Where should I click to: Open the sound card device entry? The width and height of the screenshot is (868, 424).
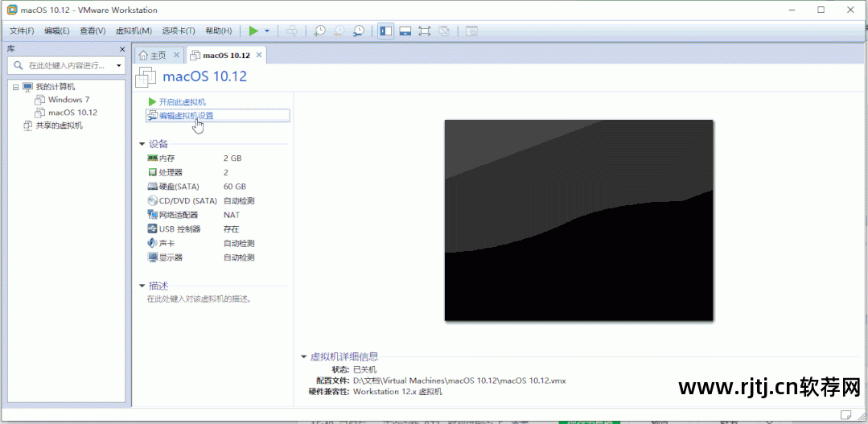tap(167, 243)
